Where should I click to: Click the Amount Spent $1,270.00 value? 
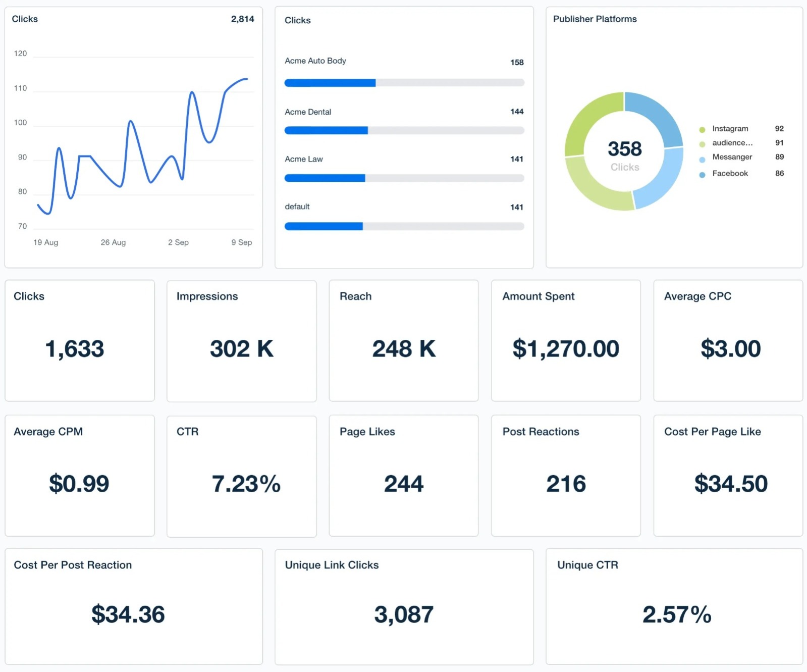565,349
